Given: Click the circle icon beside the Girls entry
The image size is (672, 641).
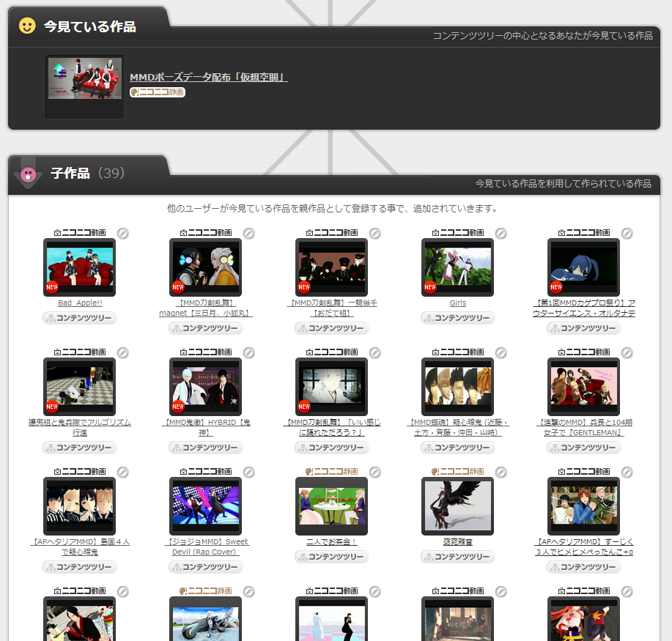Looking at the screenshot, I should pos(501,233).
